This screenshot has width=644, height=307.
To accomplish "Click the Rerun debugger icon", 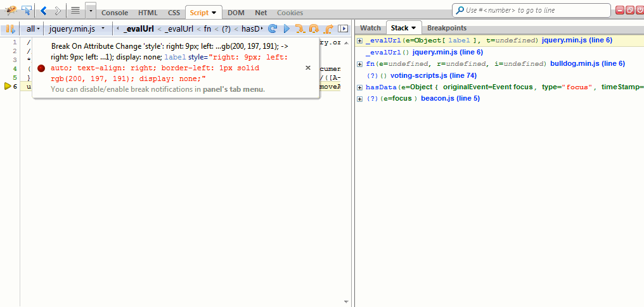I will tap(273, 28).
